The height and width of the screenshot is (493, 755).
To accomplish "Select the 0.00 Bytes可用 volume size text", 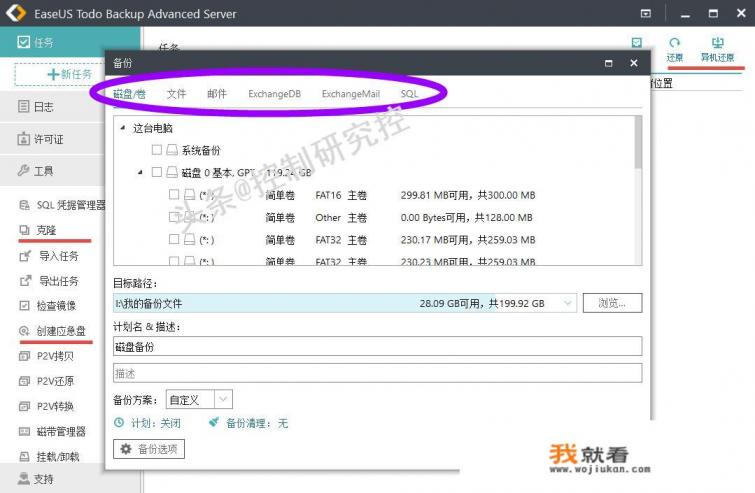I will (x=467, y=217).
